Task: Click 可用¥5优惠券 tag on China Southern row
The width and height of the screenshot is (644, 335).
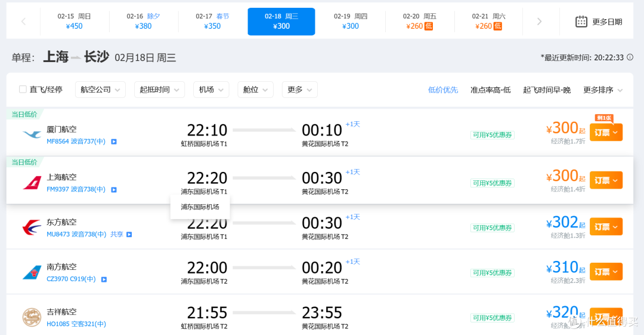Action: coord(492,273)
